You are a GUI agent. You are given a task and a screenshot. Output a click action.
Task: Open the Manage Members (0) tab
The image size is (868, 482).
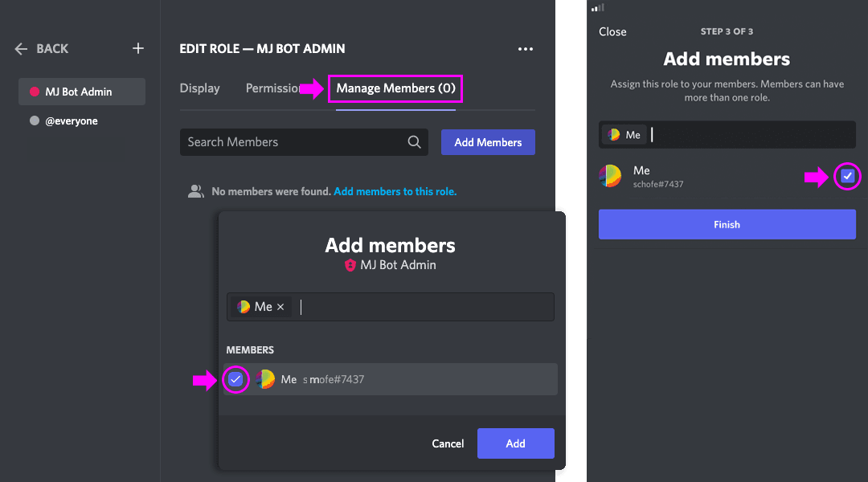click(x=395, y=88)
